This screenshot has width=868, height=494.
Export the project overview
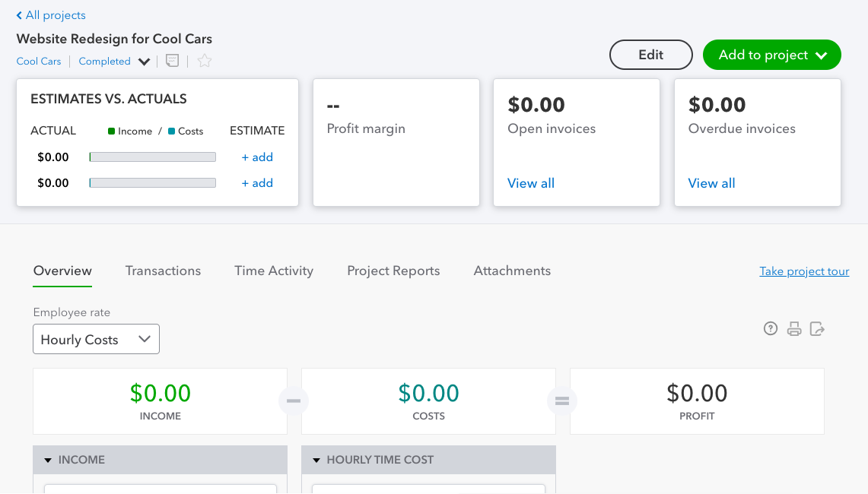click(817, 328)
